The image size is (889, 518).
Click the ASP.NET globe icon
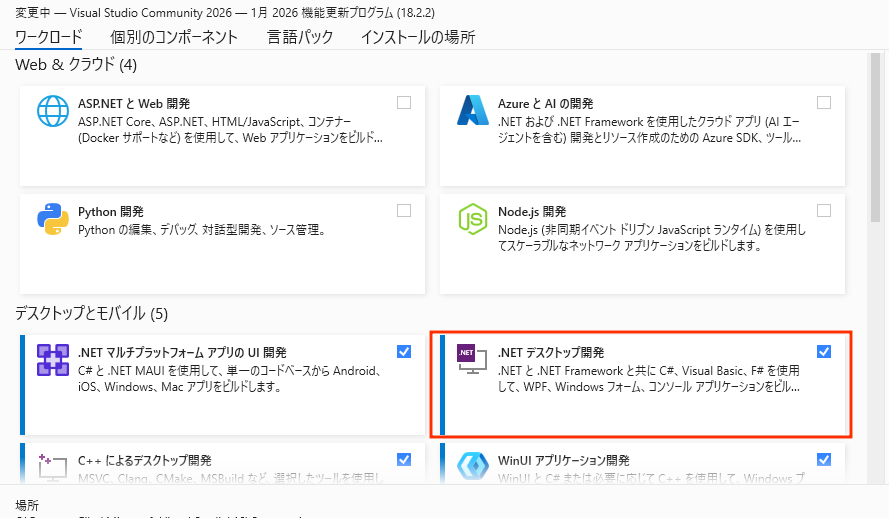coord(52,111)
